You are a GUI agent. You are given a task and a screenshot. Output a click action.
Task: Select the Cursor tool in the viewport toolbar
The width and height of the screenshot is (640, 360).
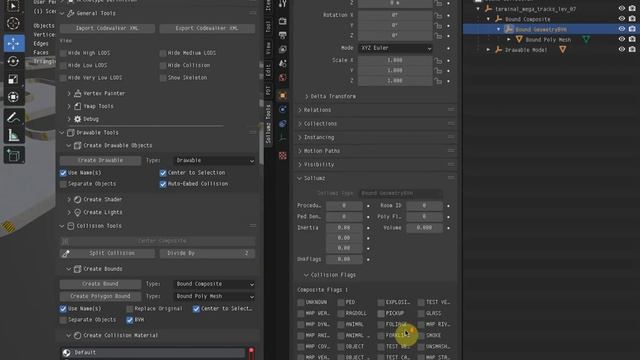pyautogui.click(x=13, y=23)
